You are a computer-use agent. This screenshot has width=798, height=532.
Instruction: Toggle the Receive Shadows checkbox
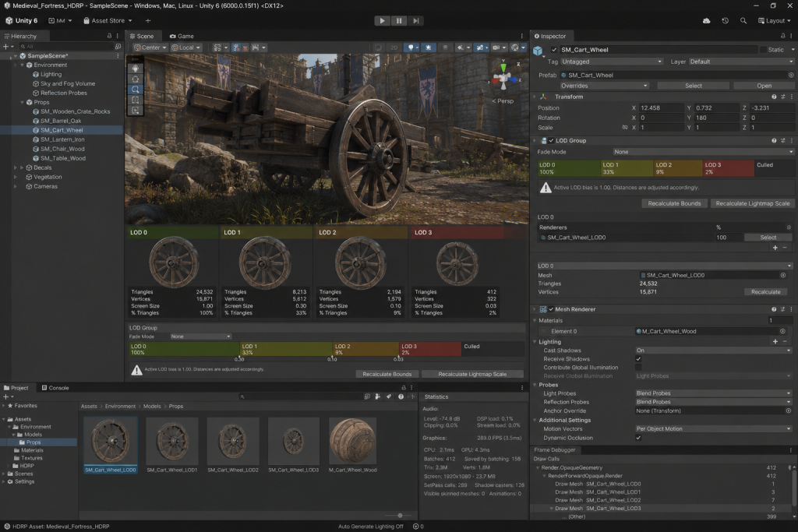click(x=638, y=359)
